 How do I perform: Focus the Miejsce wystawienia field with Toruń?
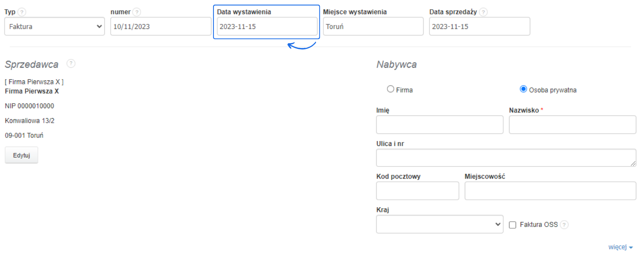[x=373, y=26]
